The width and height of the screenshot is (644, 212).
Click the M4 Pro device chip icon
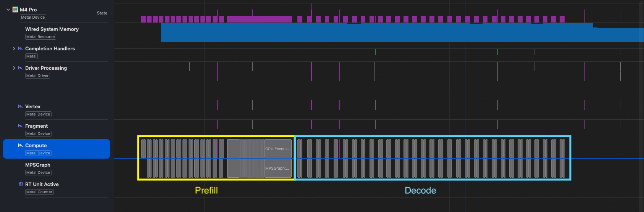point(15,10)
